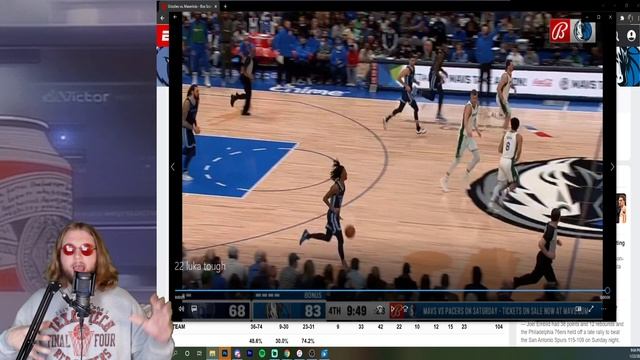Click the orange-highlighted taskbar app icon
This screenshot has width=640, height=360.
(x=224, y=353)
